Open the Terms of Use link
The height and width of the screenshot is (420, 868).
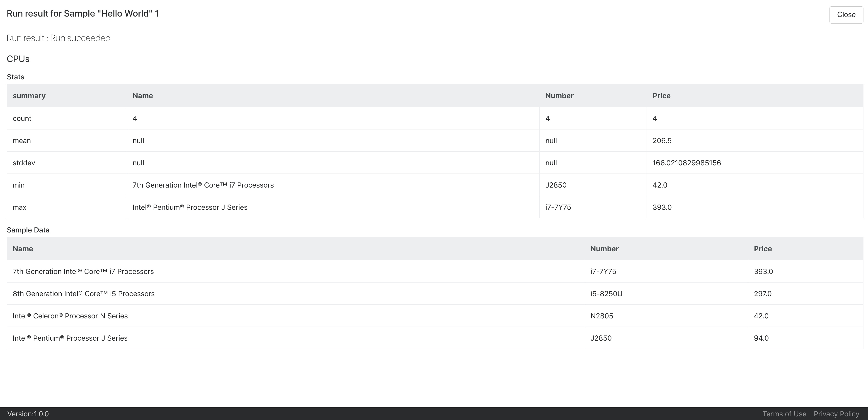click(784, 414)
